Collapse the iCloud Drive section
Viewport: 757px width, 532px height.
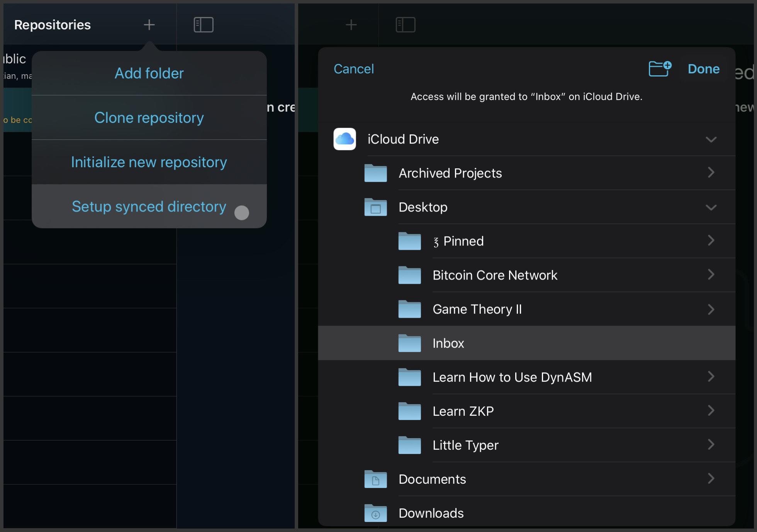point(711,139)
